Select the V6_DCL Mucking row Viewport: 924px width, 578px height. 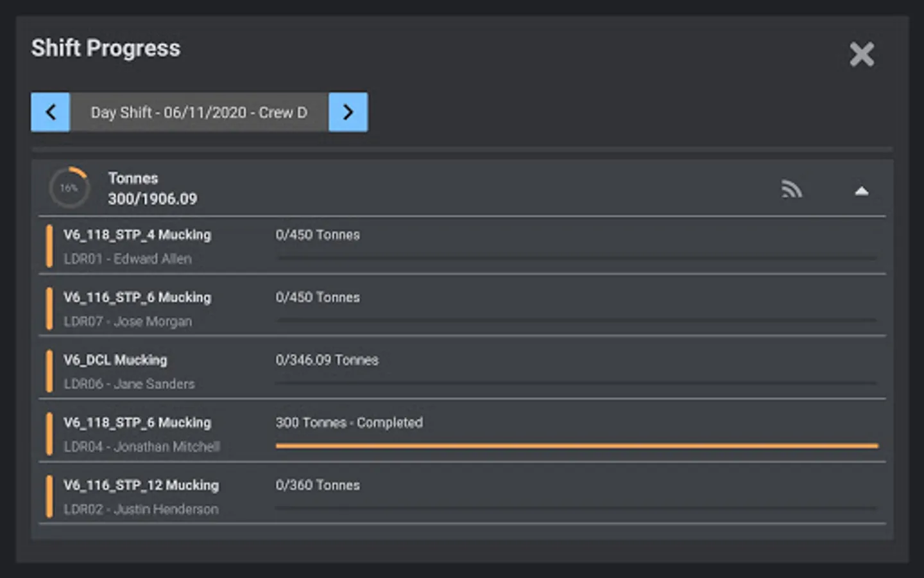click(116, 360)
